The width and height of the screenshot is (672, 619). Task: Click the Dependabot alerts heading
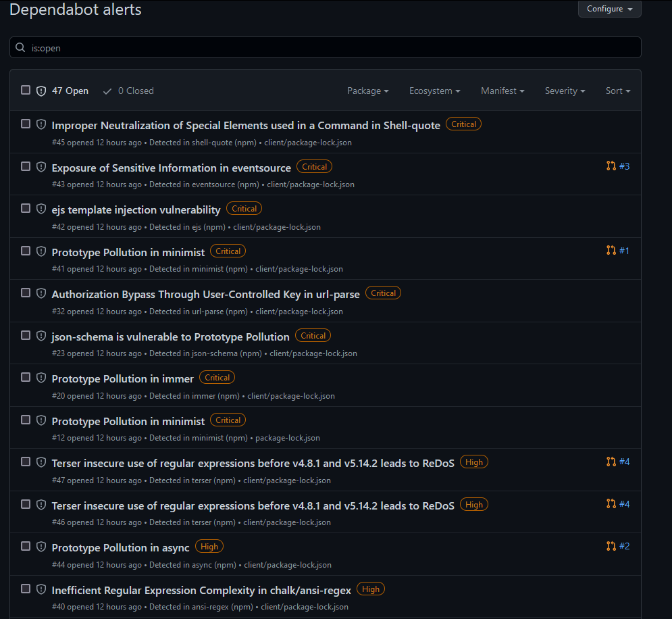(76, 9)
